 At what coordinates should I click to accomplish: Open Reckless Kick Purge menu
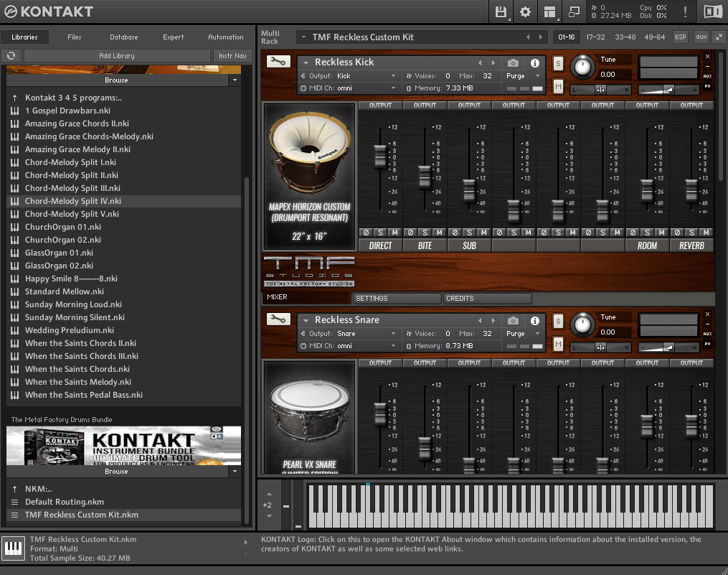[x=524, y=76]
